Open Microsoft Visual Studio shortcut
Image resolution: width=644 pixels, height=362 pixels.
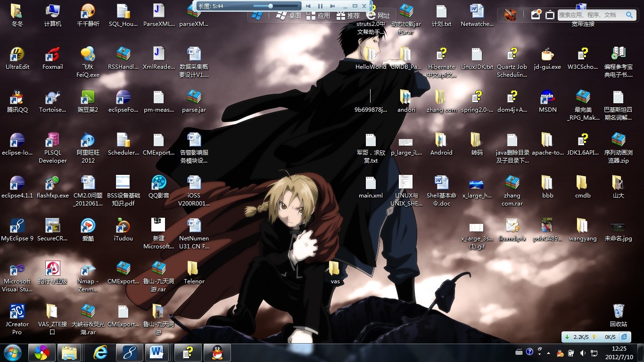tap(17, 277)
